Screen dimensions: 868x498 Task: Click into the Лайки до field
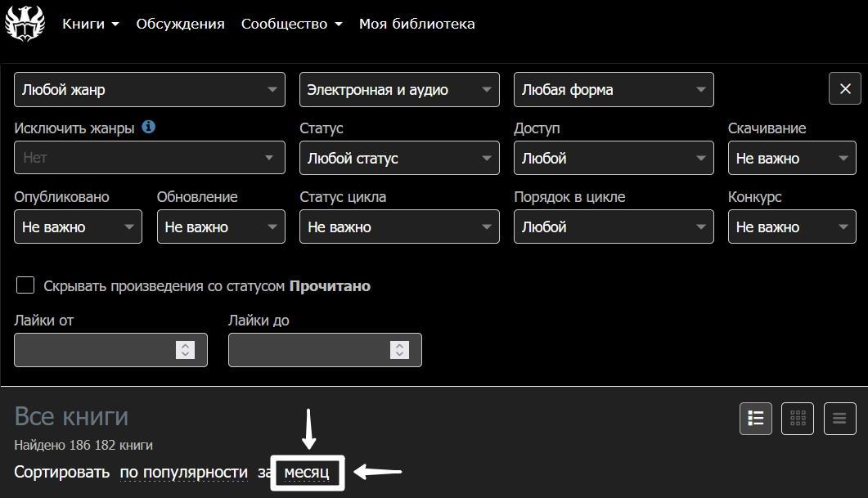325,350
